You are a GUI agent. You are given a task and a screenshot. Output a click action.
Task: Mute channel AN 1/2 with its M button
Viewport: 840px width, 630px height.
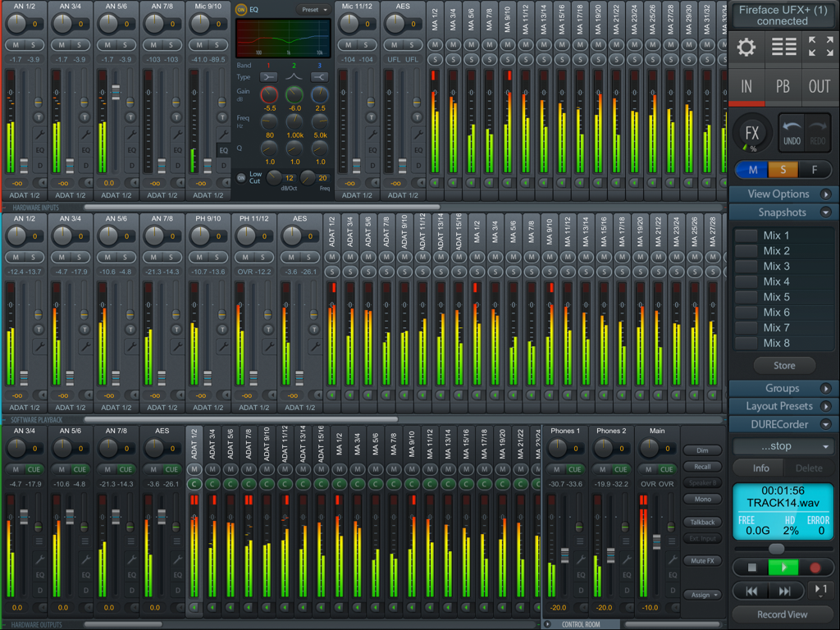click(x=16, y=45)
